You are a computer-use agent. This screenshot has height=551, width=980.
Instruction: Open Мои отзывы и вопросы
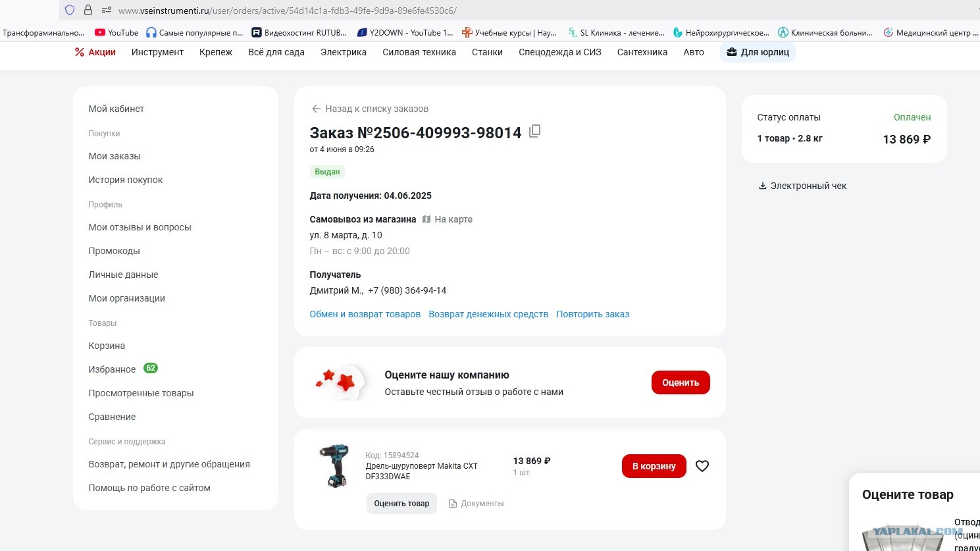coord(140,227)
